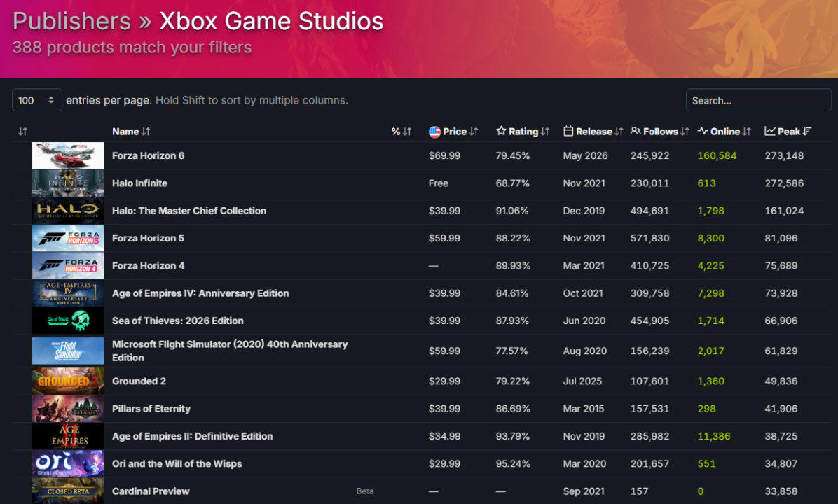
Task: Open the Forza Horizon 4 thumbnail
Action: [x=68, y=266]
